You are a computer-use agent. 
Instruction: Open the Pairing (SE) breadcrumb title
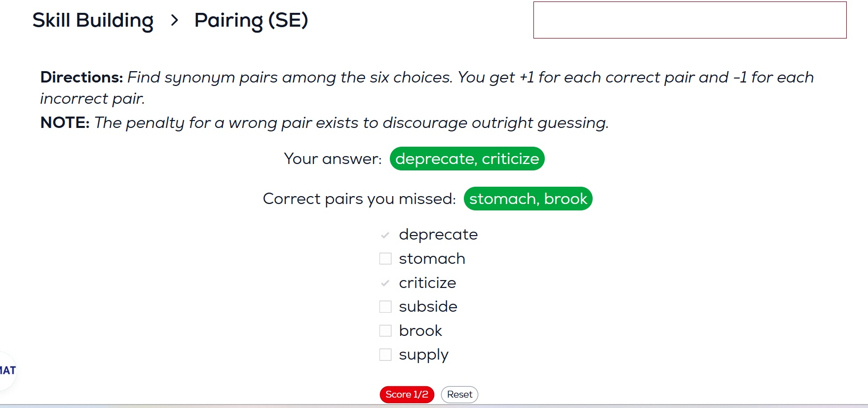tap(251, 20)
